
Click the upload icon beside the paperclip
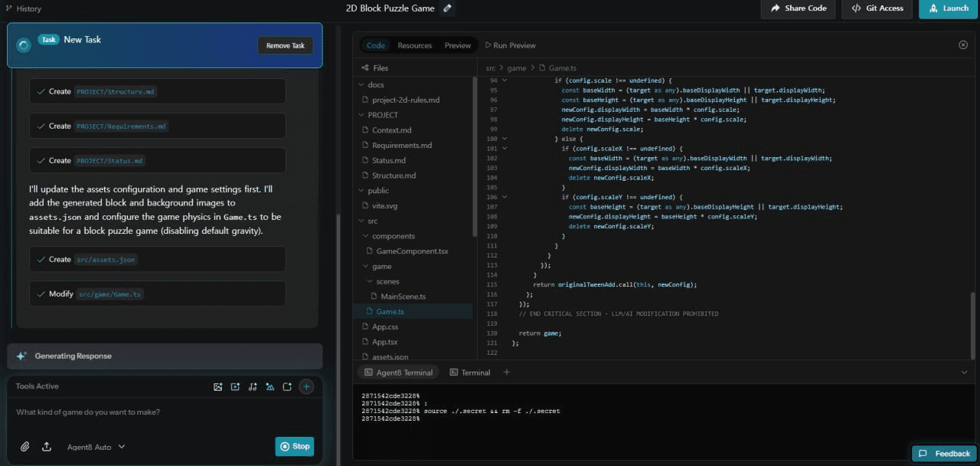(x=47, y=447)
